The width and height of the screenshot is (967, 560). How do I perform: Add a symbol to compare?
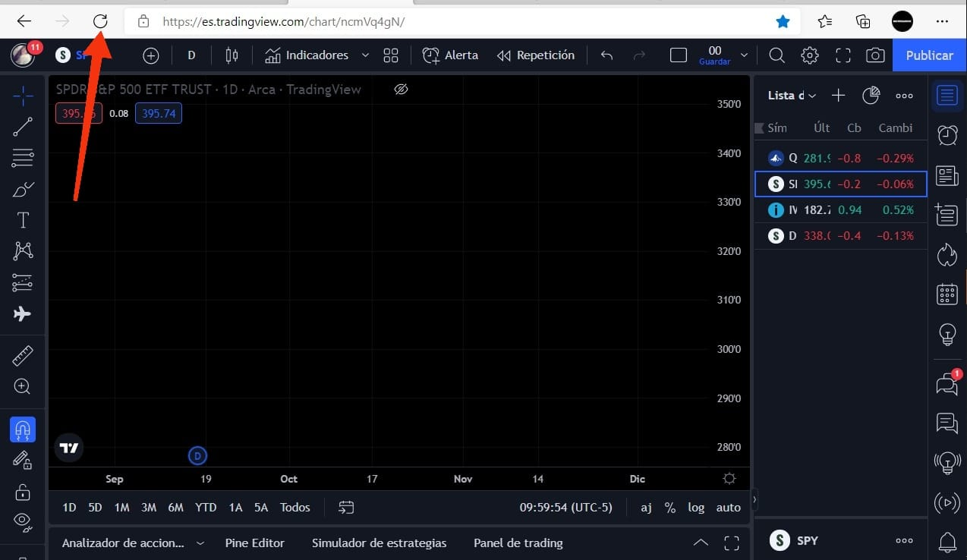click(x=151, y=55)
